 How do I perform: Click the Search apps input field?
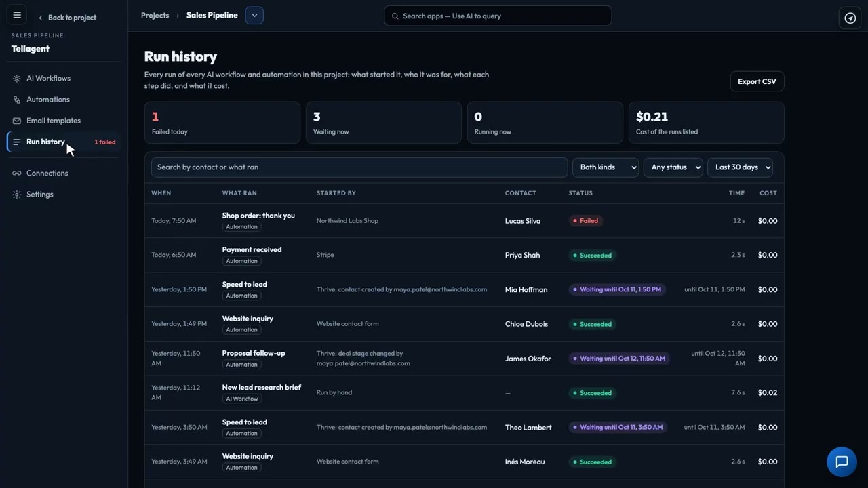(498, 16)
